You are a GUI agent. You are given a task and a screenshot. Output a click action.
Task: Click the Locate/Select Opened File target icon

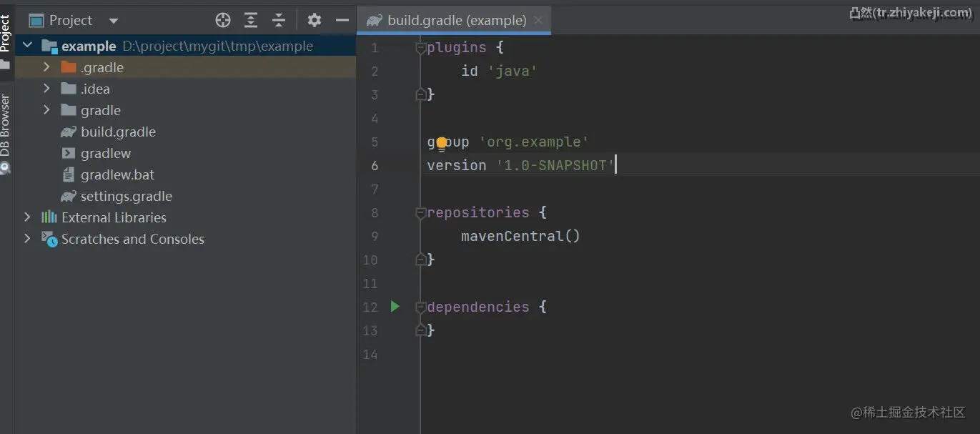tap(223, 20)
